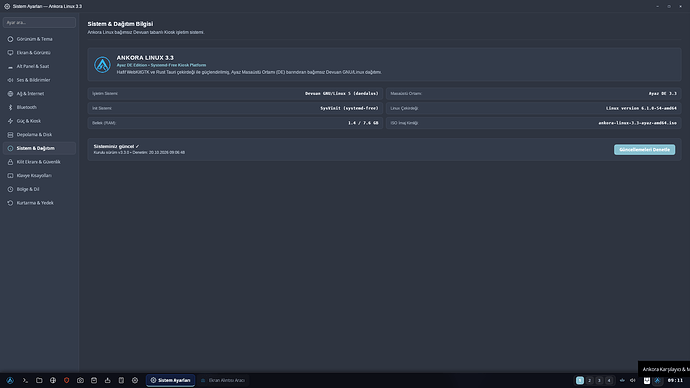This screenshot has width=690, height=388.
Task: Open Ağ & İnternet settings
Action: [x=39, y=94]
